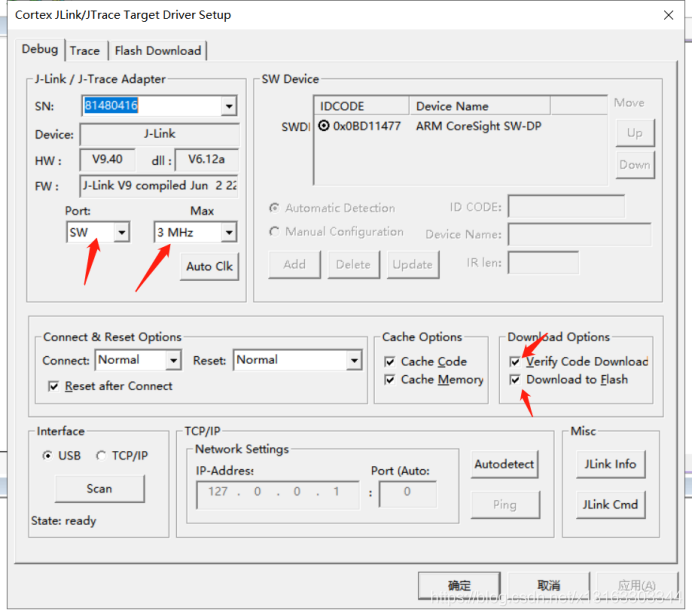Click the Down move button
Screen dimensions: 692x616
pyautogui.click(x=635, y=165)
